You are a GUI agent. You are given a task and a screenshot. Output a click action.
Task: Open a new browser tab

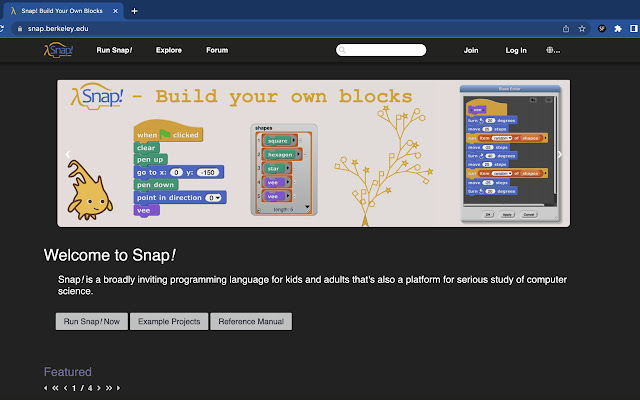134,11
